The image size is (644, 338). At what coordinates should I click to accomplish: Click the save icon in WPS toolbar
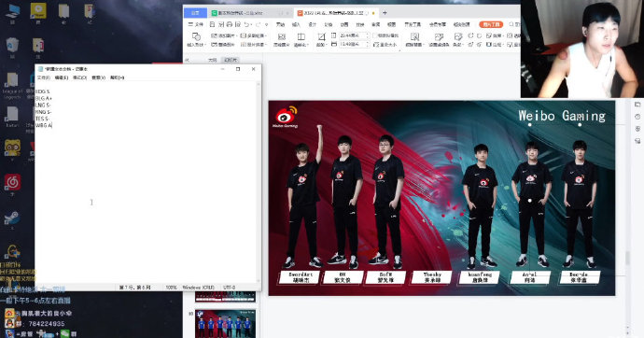212,24
